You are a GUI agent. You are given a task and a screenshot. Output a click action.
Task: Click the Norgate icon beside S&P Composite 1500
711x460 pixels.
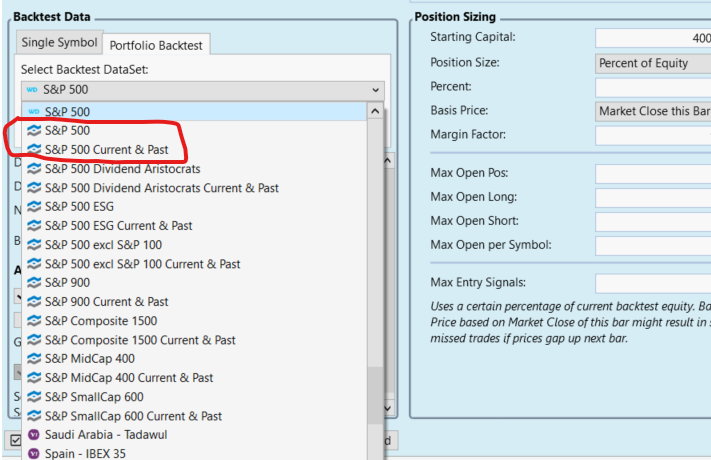click(34, 321)
